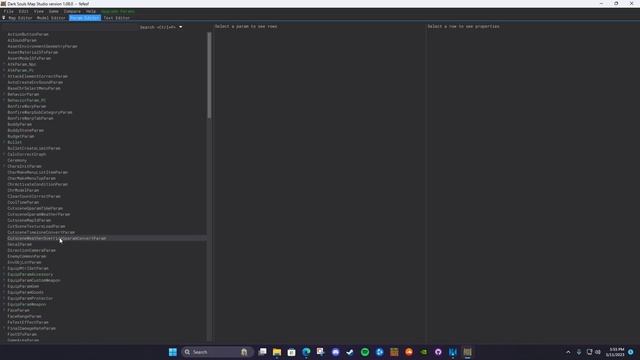Open Snipping Tool from the taskbar

click(321, 352)
